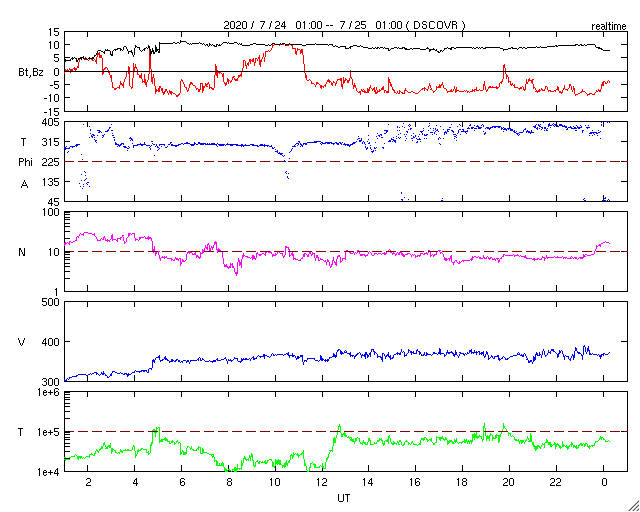Select the hour '18' UT tick label

click(462, 483)
